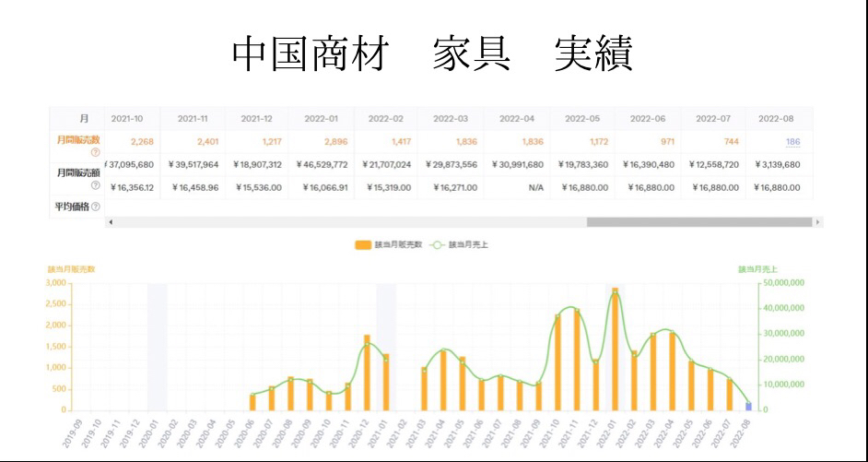Select the 2022-01 column header
868x462 pixels.
coord(322,119)
